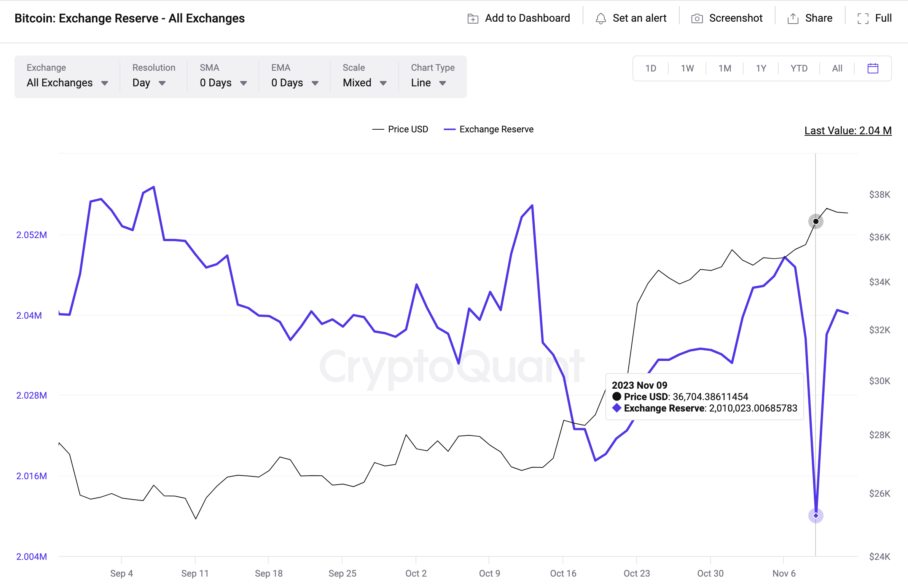Click the Full screen expand icon
The width and height of the screenshot is (908, 588).
pyautogui.click(x=863, y=18)
